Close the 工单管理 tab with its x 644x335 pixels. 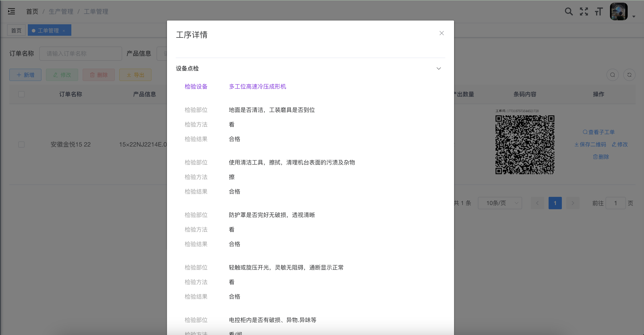coord(64,31)
